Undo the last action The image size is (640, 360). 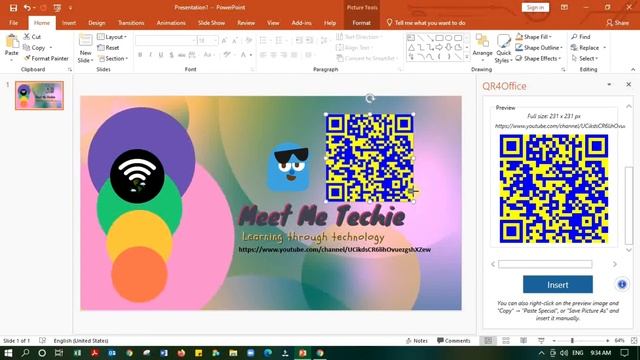point(27,7)
